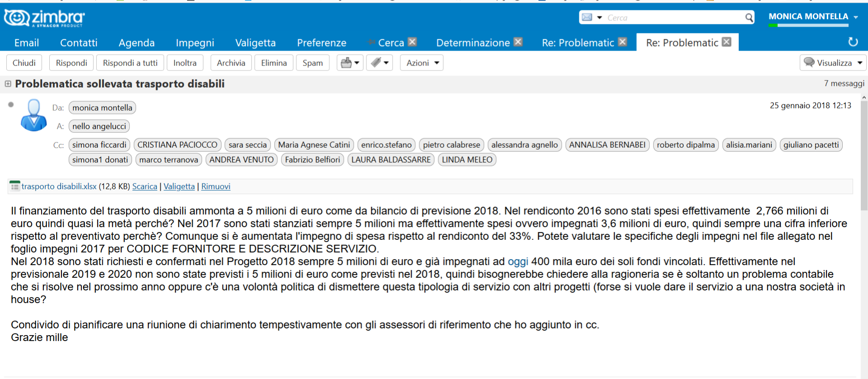This screenshot has width=868, height=379.
Task: Click the tag icon
Action: (375, 63)
